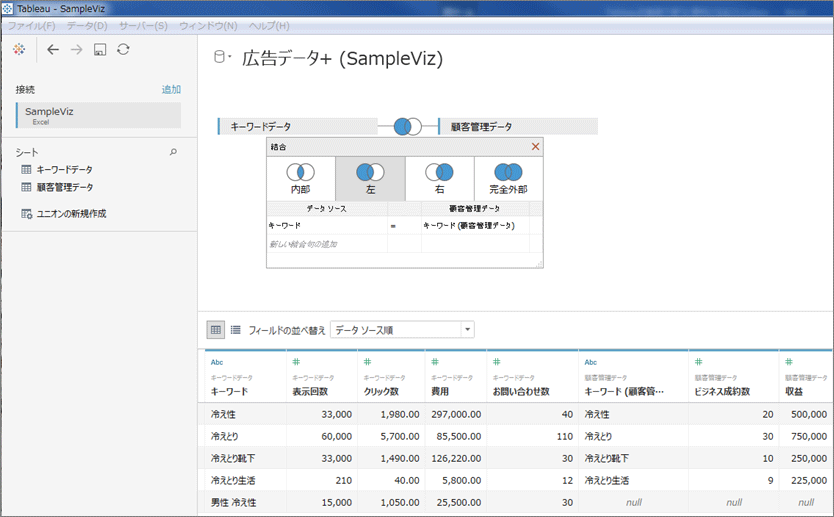Click # type icon of ビジネス成約数 column

point(698,362)
